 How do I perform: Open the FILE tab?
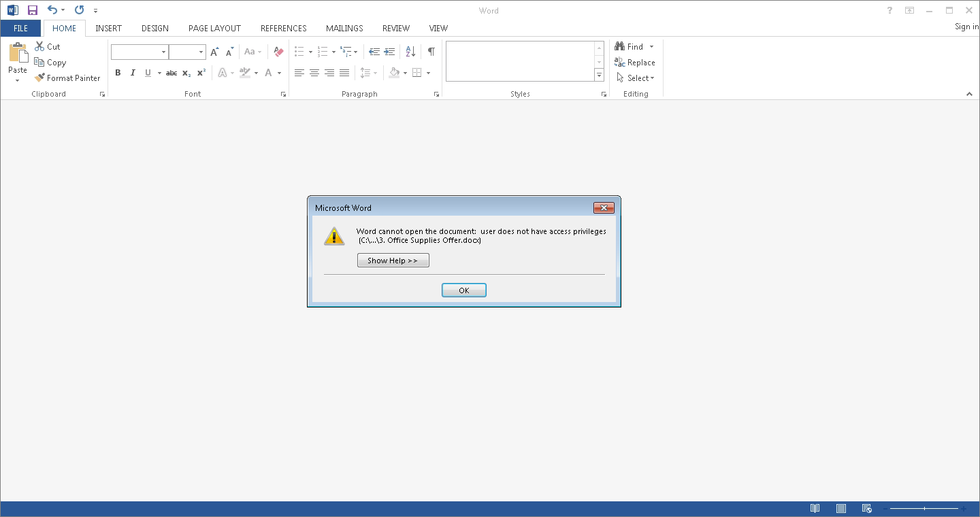coord(21,28)
